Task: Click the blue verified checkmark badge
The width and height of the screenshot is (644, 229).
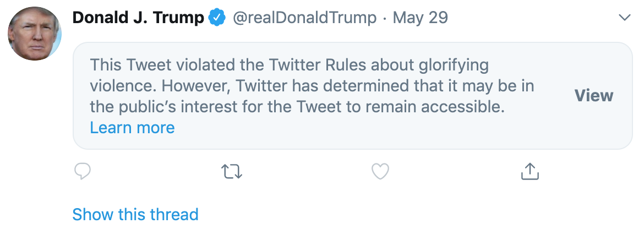Action: coord(217,18)
